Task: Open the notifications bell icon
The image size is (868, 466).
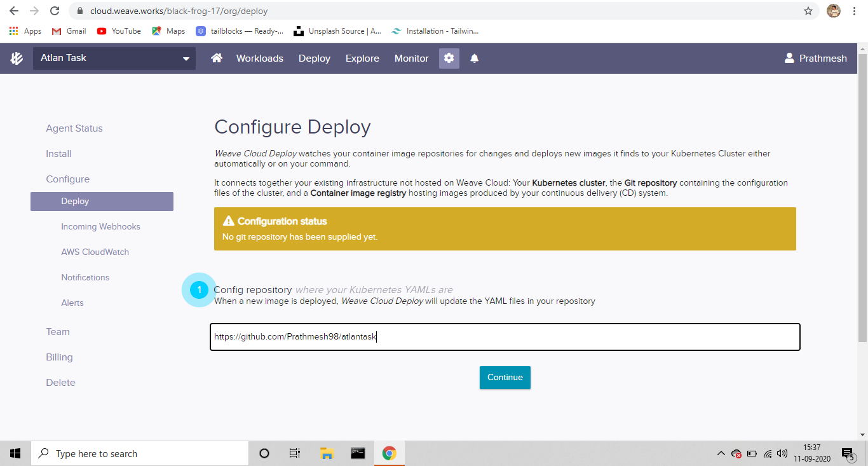Action: (x=474, y=58)
